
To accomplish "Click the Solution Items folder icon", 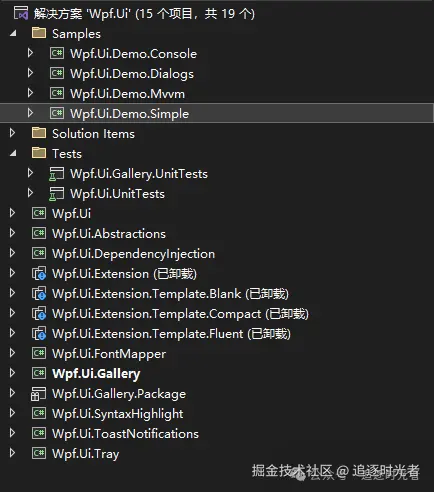I will click(39, 133).
